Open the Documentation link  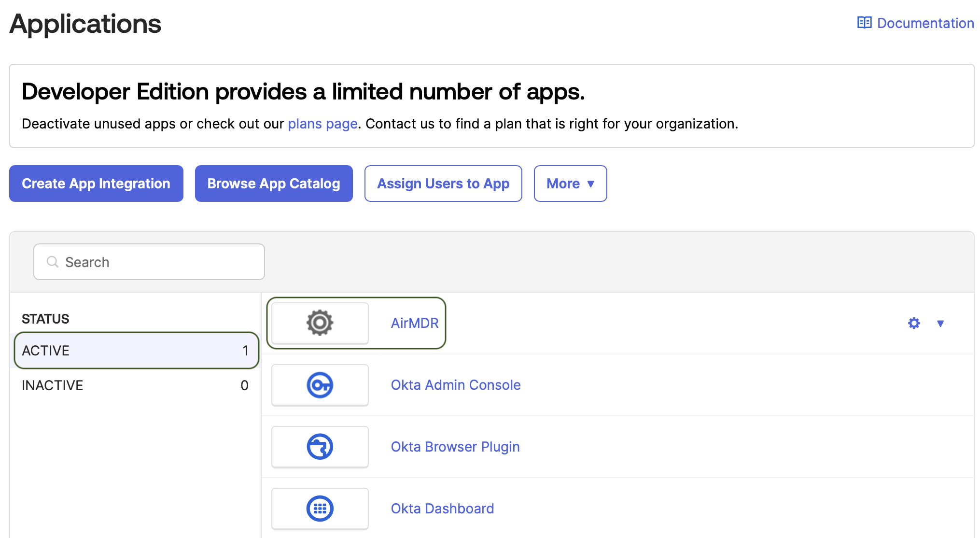[925, 23]
